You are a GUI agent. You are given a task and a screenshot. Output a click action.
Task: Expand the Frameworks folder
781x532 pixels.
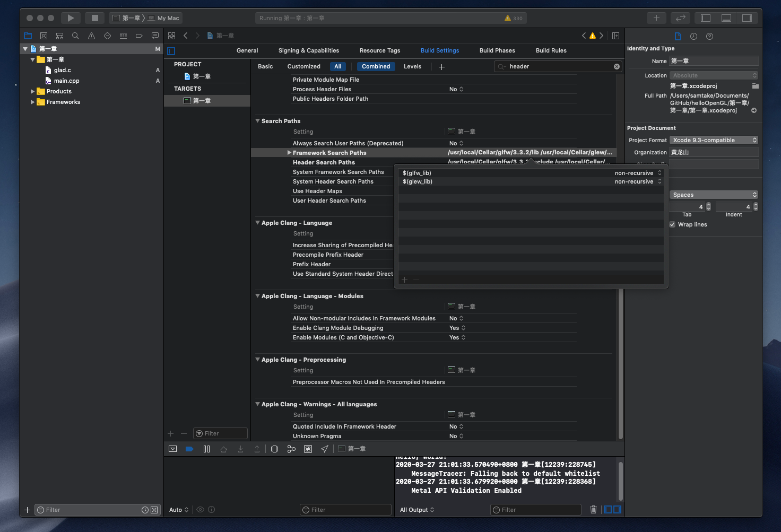click(32, 102)
